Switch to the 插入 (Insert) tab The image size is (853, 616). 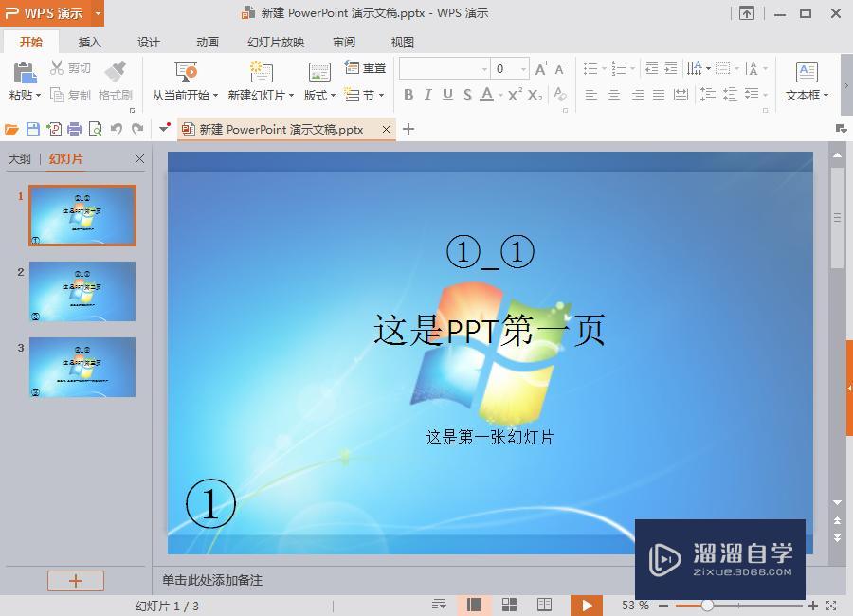click(x=89, y=43)
